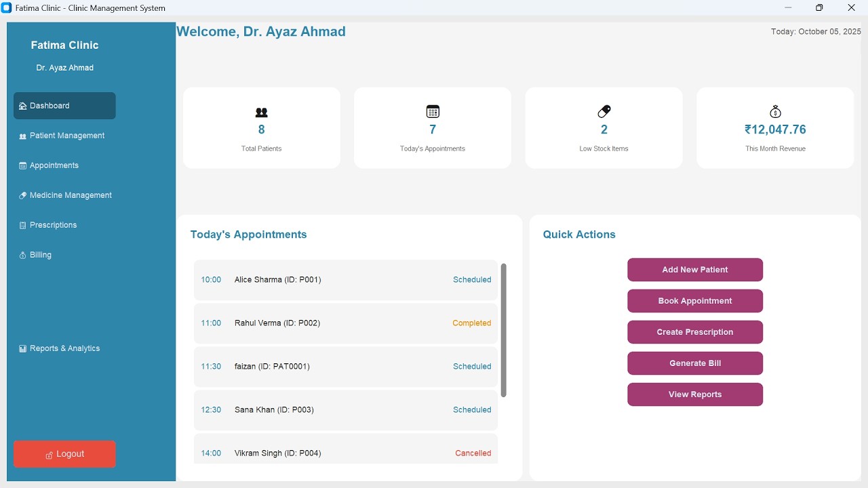The height and width of the screenshot is (488, 868).
Task: Click the 10:00 appointment time
Action: pos(211,280)
